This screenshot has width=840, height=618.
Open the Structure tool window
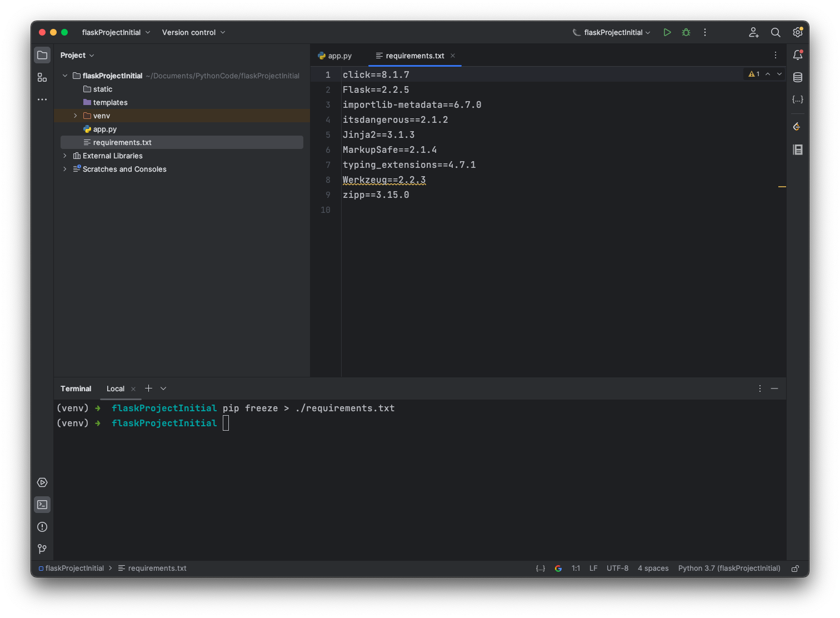coord(42,77)
